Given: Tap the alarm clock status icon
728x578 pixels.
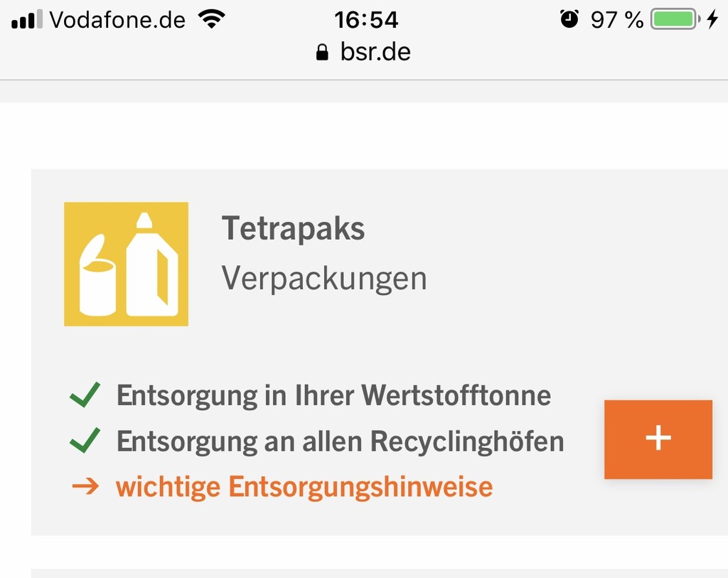Looking at the screenshot, I should 569,19.
